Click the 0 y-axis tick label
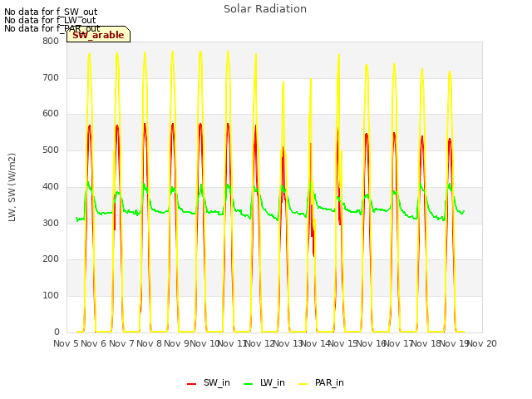Viewport: 532px width, 399px height. coord(57,332)
